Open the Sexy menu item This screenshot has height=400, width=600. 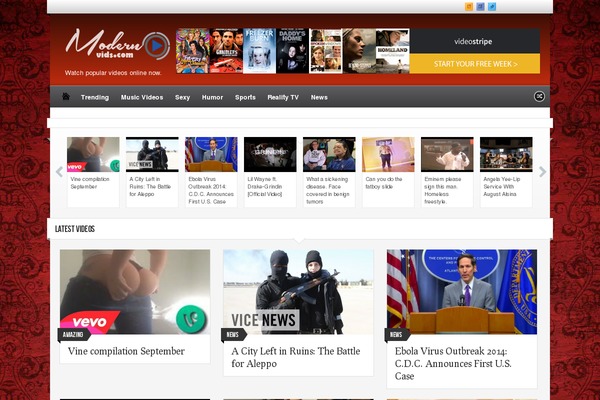tap(183, 97)
